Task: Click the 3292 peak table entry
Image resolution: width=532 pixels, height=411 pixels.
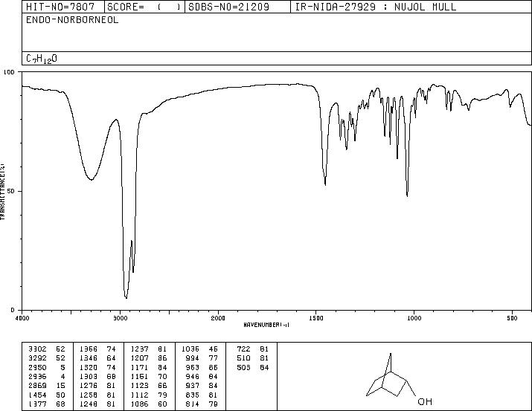Action: click(x=47, y=358)
